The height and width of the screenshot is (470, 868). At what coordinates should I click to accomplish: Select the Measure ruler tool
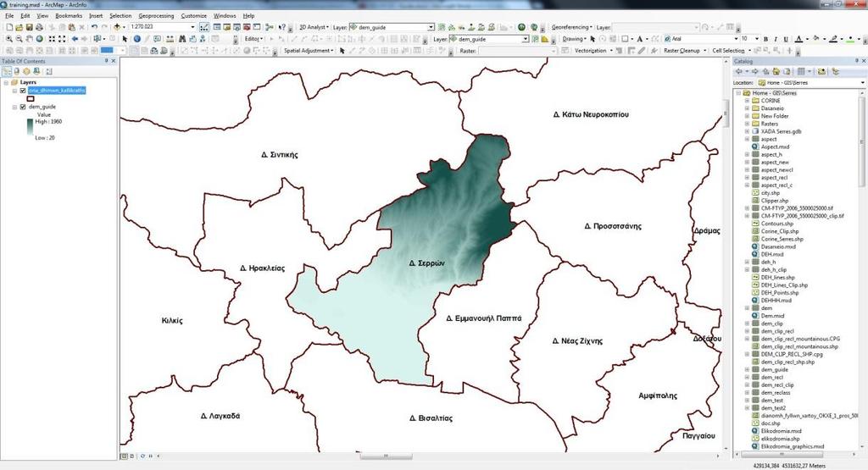click(170, 39)
